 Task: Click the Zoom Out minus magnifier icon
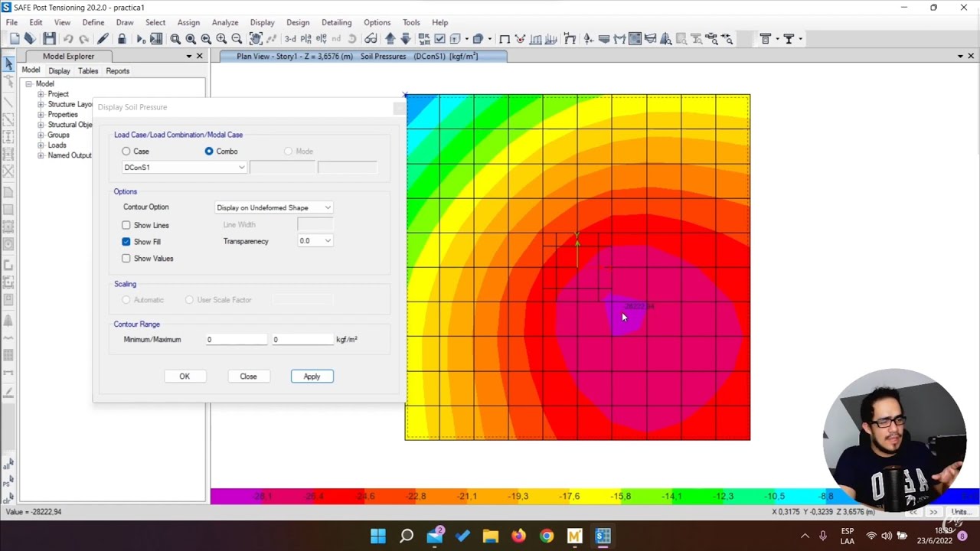(x=237, y=39)
